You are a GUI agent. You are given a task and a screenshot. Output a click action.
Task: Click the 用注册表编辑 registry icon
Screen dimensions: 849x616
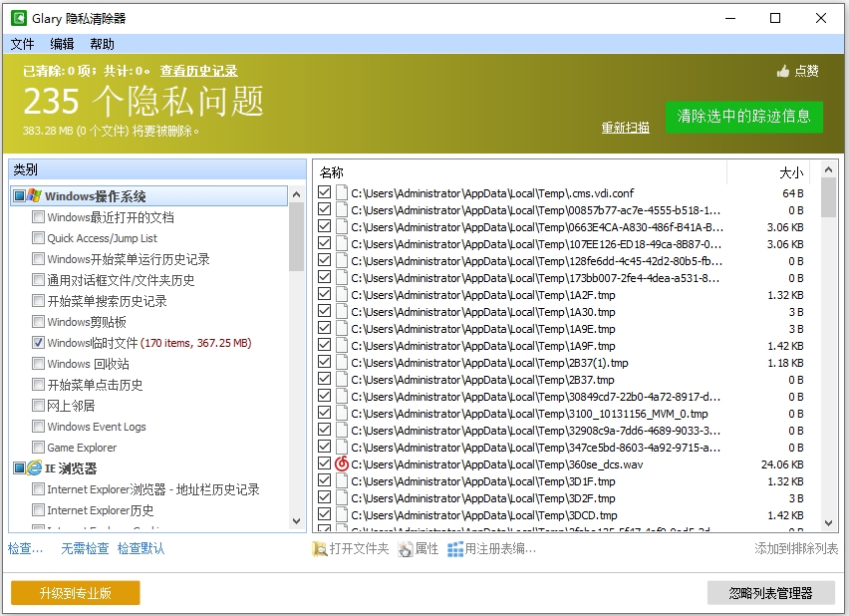(454, 549)
